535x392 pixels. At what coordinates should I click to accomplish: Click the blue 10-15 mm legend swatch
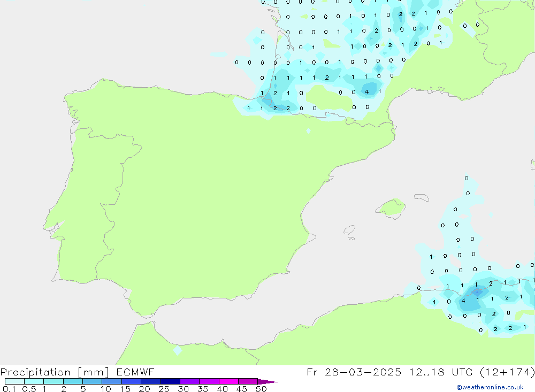click(x=111, y=382)
